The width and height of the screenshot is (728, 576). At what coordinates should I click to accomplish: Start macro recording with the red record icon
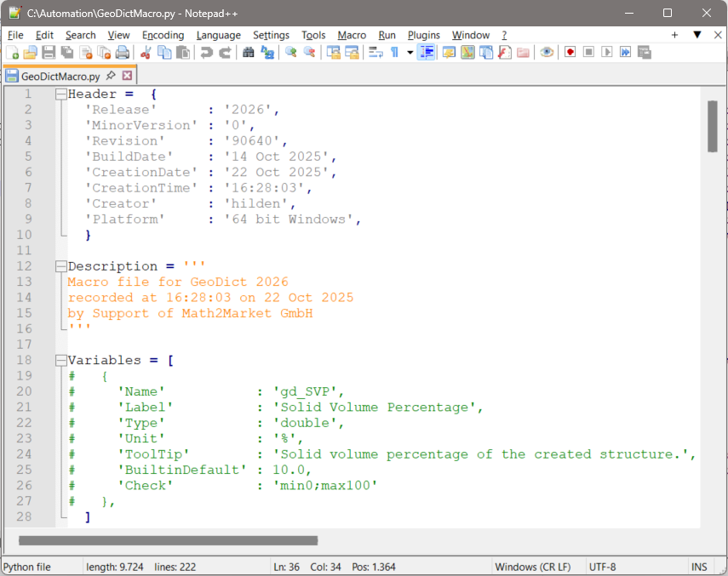[x=570, y=52]
